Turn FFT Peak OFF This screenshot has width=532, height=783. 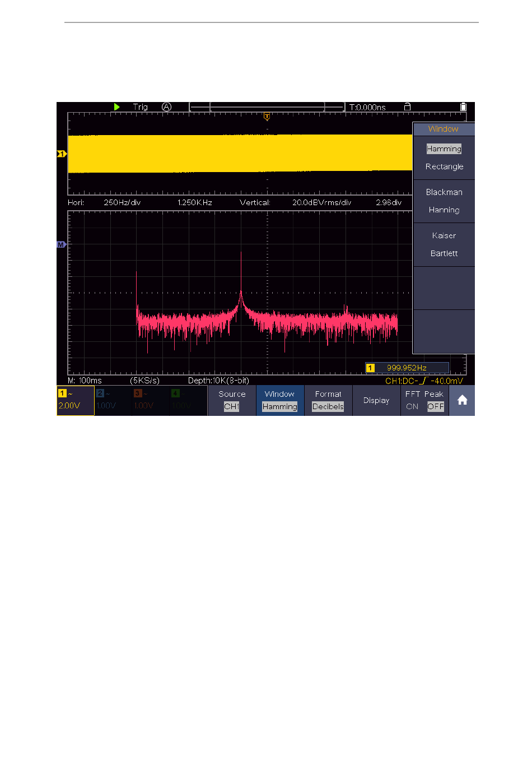[x=436, y=406]
